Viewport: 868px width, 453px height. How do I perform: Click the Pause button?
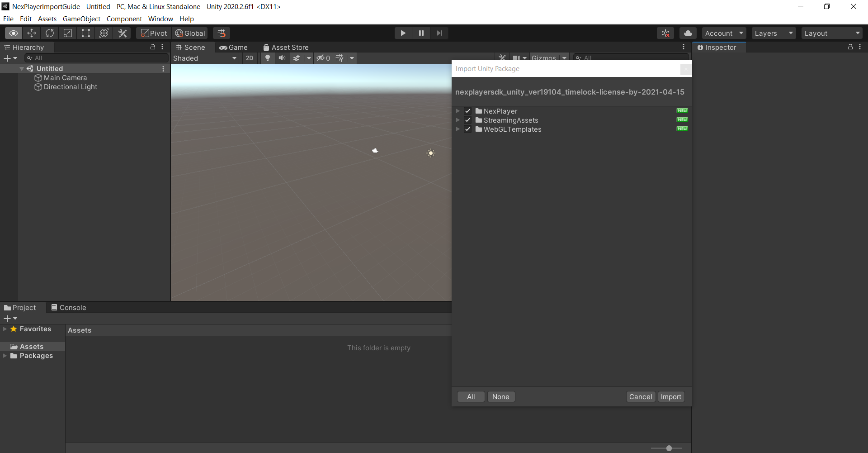pos(421,33)
